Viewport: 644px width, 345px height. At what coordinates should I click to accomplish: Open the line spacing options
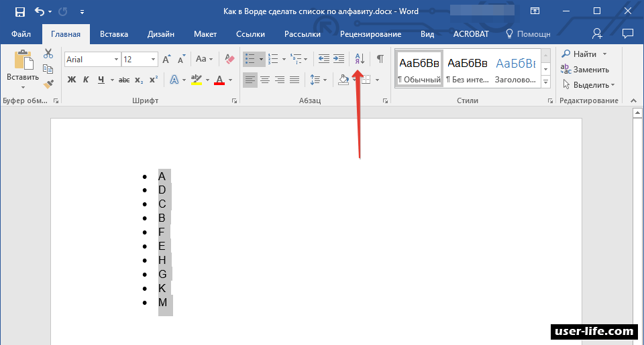coord(318,80)
